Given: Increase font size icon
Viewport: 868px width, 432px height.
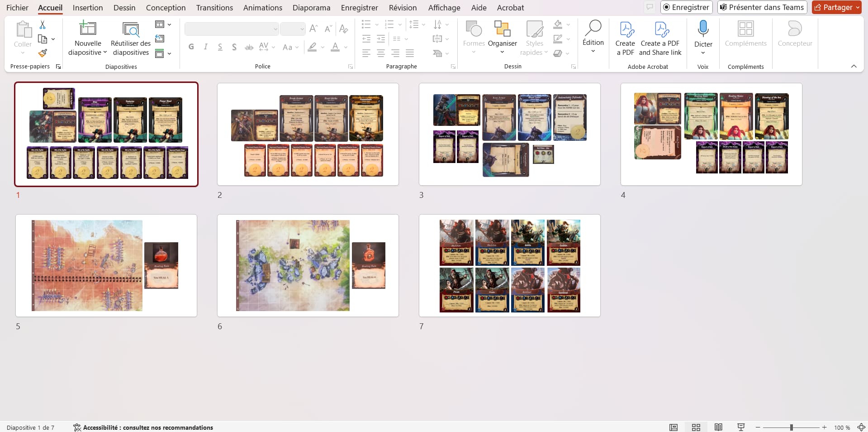Looking at the screenshot, I should (313, 29).
